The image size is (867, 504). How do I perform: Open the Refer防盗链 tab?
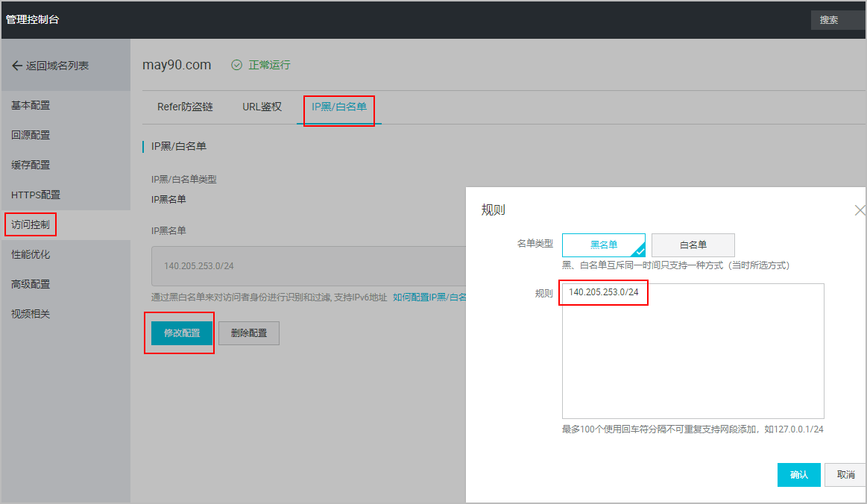[x=185, y=107]
